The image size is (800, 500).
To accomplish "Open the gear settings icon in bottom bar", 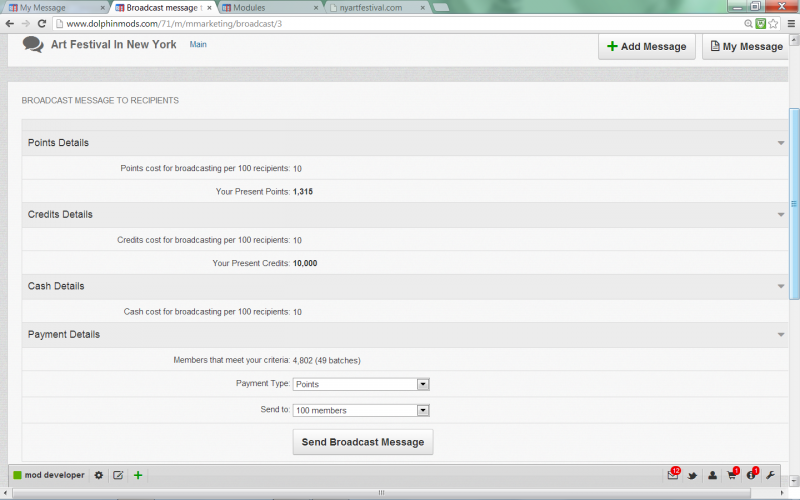I will coord(98,475).
